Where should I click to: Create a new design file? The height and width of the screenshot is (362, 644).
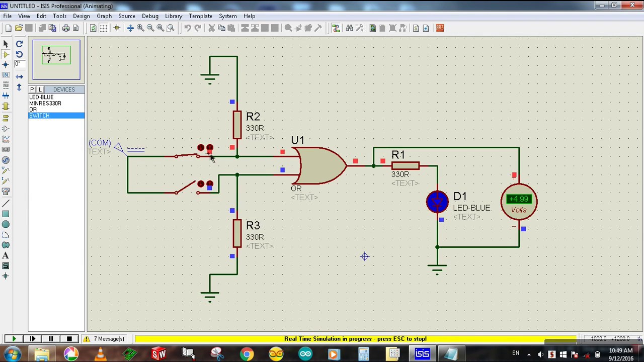(9, 28)
